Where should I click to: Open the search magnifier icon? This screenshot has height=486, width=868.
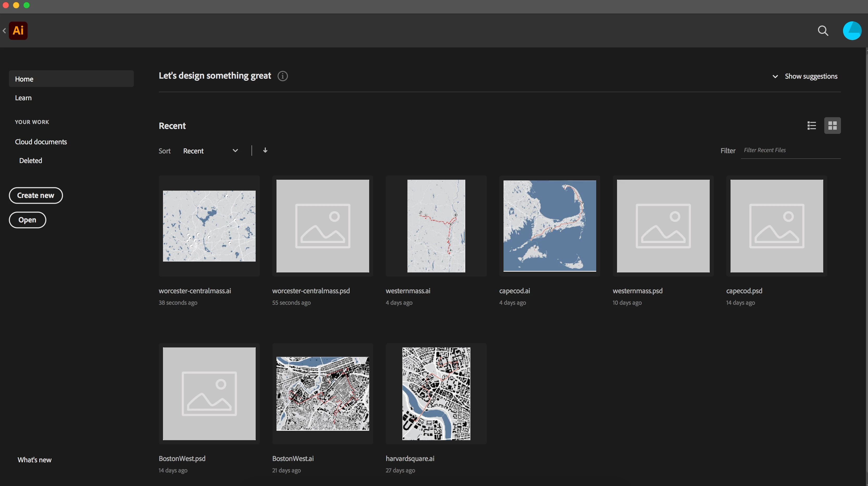[823, 31]
